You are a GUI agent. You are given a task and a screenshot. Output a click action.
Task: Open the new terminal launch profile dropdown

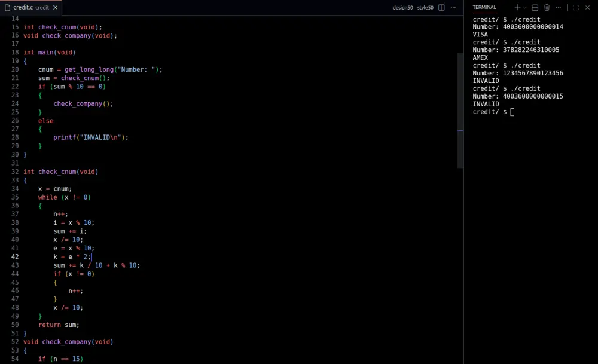(525, 7)
